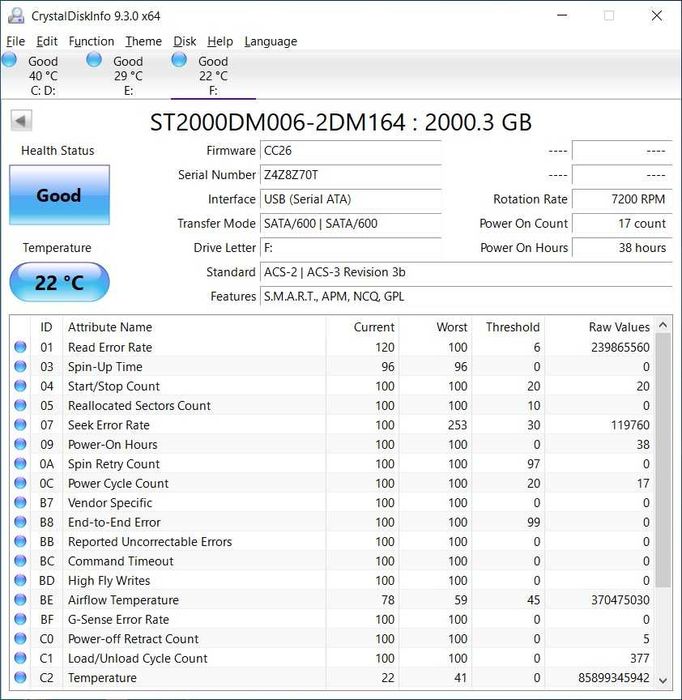682x700 pixels.
Task: Select the C: D: disk status orb
Action: (9, 59)
